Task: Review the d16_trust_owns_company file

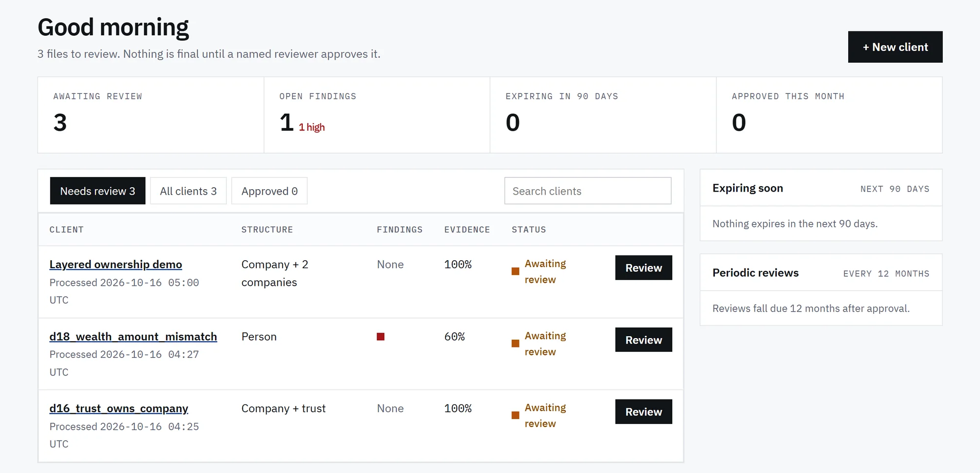Action: [x=643, y=412]
